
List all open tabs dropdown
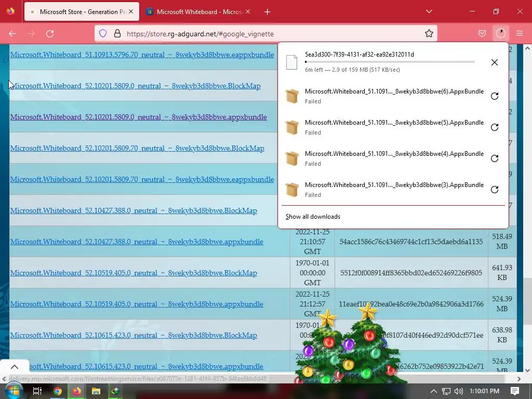tap(429, 11)
